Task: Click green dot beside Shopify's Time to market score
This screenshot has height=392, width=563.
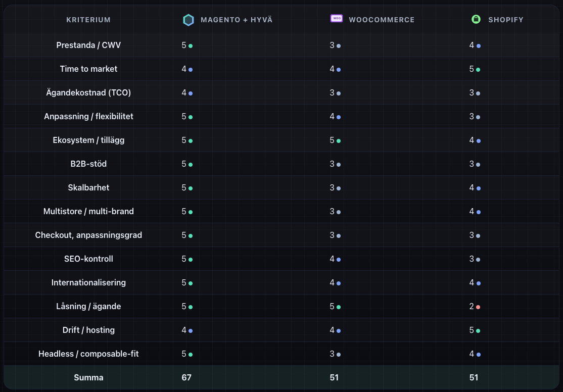Action: coord(478,70)
